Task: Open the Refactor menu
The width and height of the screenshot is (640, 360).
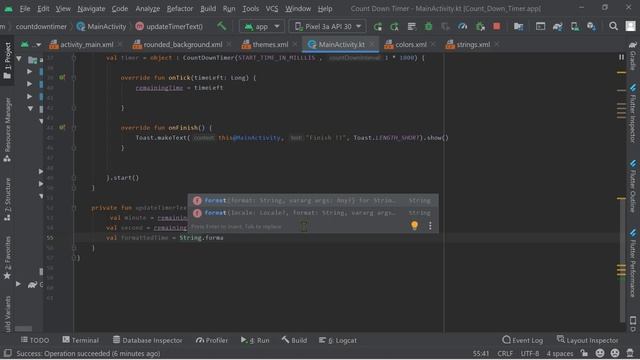Action: (180, 8)
